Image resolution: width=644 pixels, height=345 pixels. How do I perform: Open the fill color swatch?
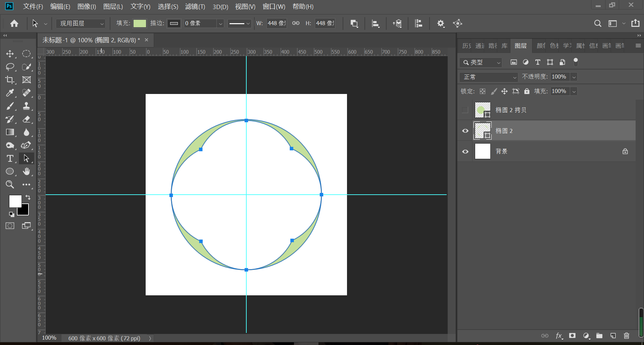140,23
